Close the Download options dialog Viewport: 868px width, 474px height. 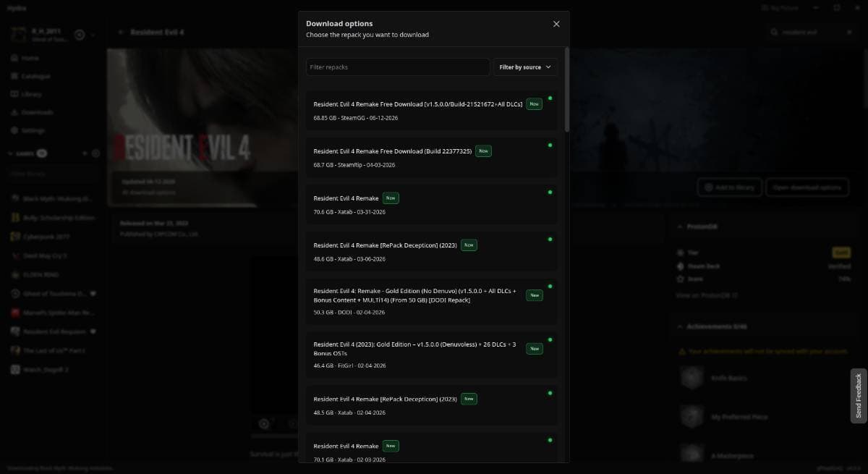pyautogui.click(x=556, y=24)
